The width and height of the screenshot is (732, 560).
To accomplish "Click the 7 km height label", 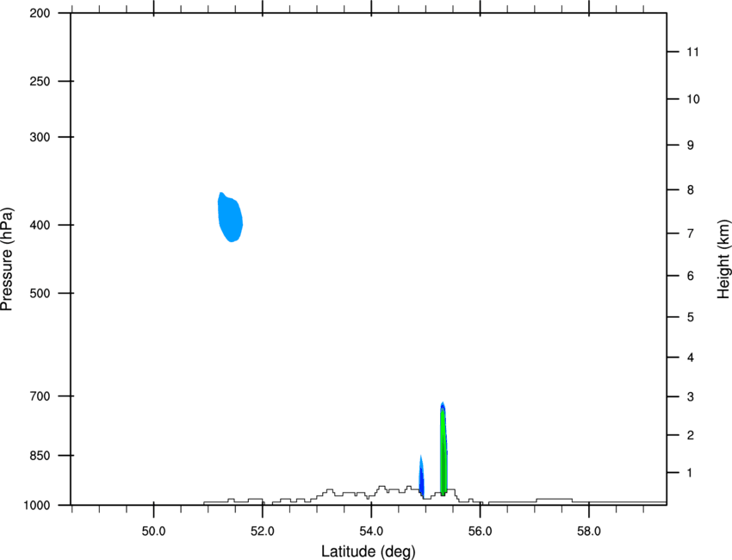I will [691, 233].
